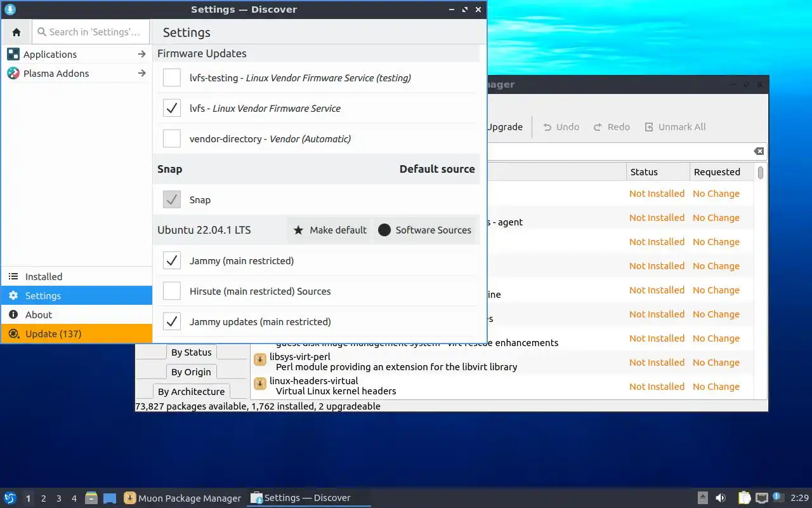The image size is (812, 508).
Task: Click Redo in Muon toolbar
Action: (612, 127)
